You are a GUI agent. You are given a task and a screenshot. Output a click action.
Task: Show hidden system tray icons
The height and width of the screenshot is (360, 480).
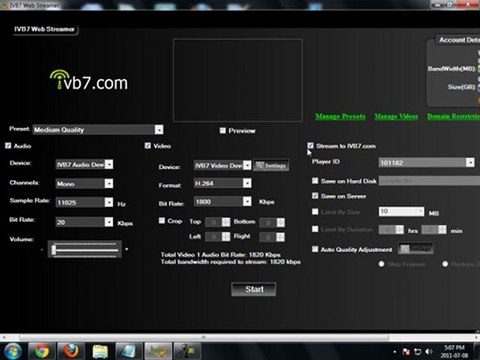395,351
